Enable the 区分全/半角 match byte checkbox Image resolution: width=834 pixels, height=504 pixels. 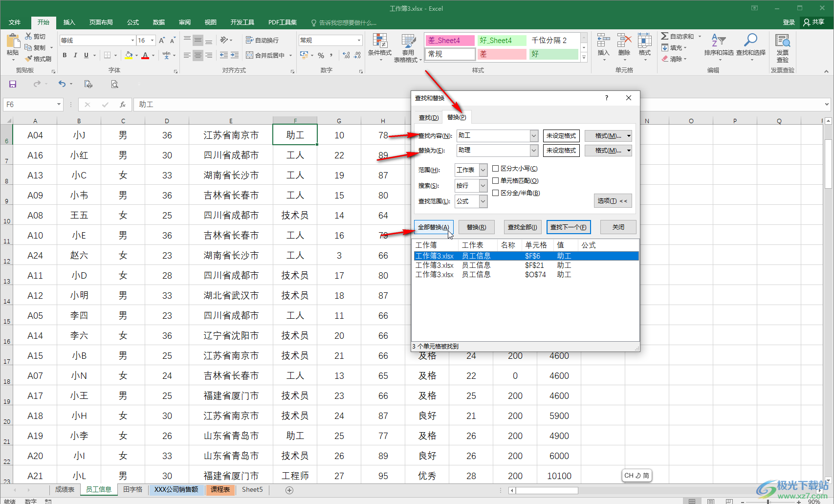coord(495,193)
